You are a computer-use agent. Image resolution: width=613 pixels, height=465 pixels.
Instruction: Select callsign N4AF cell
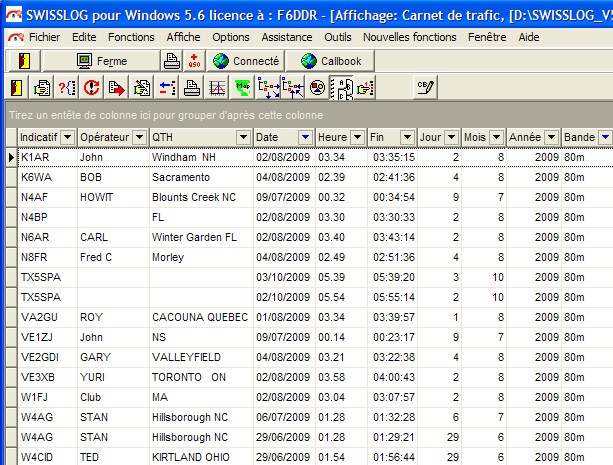47,197
